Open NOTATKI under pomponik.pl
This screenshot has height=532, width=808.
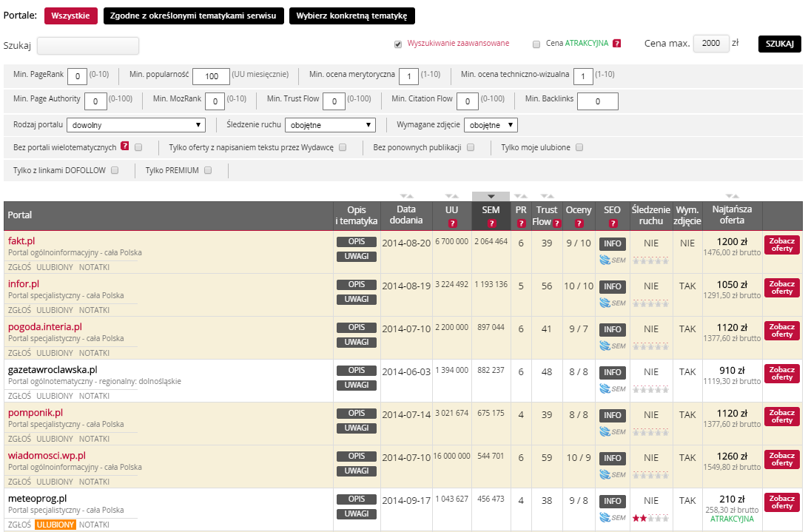coord(94,440)
